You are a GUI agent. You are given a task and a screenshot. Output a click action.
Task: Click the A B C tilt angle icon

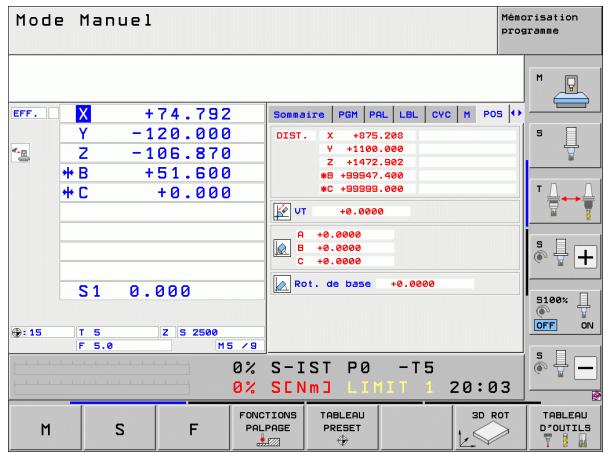[x=282, y=248]
